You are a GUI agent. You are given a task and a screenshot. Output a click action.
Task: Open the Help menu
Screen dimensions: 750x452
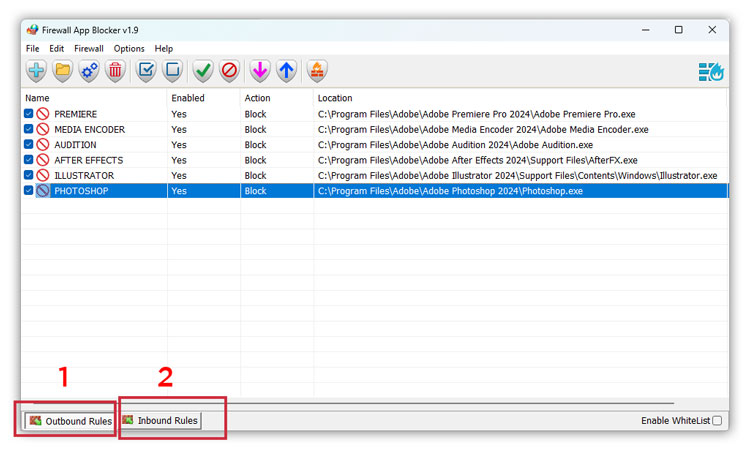pos(164,48)
